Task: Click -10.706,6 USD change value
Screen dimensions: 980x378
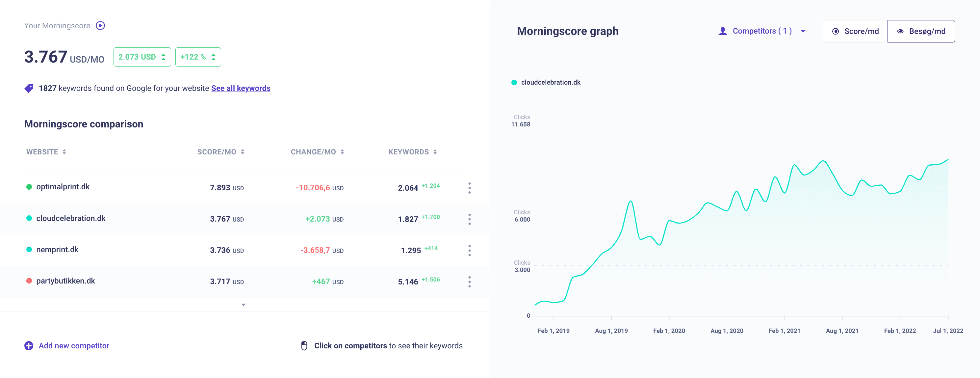Action: click(320, 188)
